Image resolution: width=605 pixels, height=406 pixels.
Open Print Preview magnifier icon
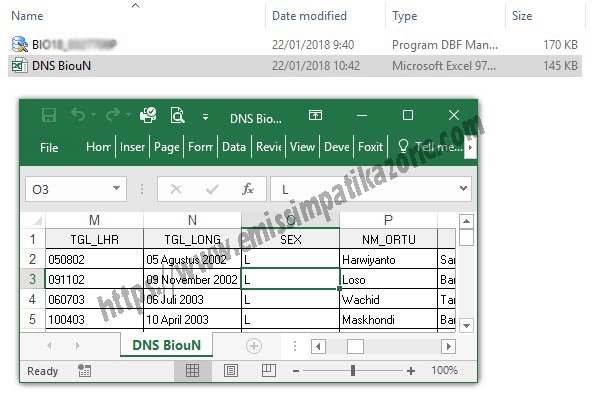pos(177,115)
